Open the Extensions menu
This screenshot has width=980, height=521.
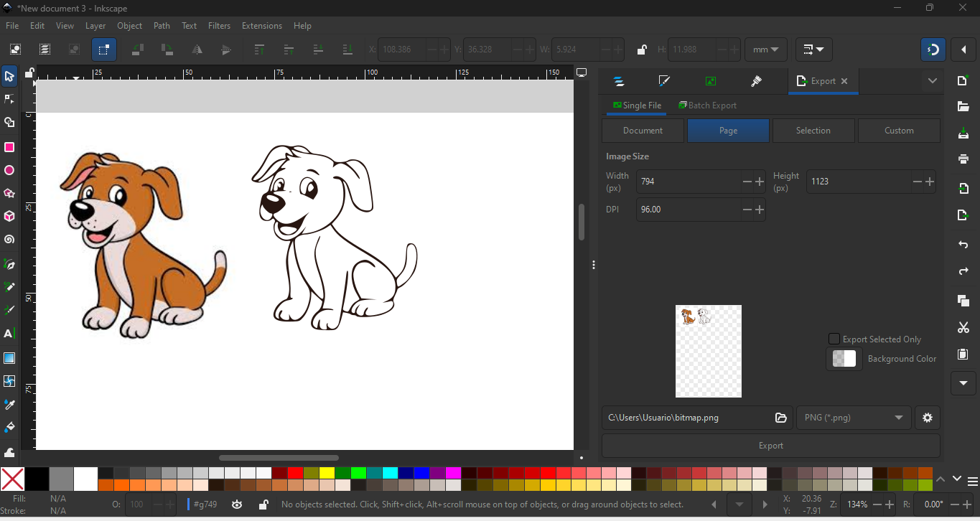[x=261, y=26]
